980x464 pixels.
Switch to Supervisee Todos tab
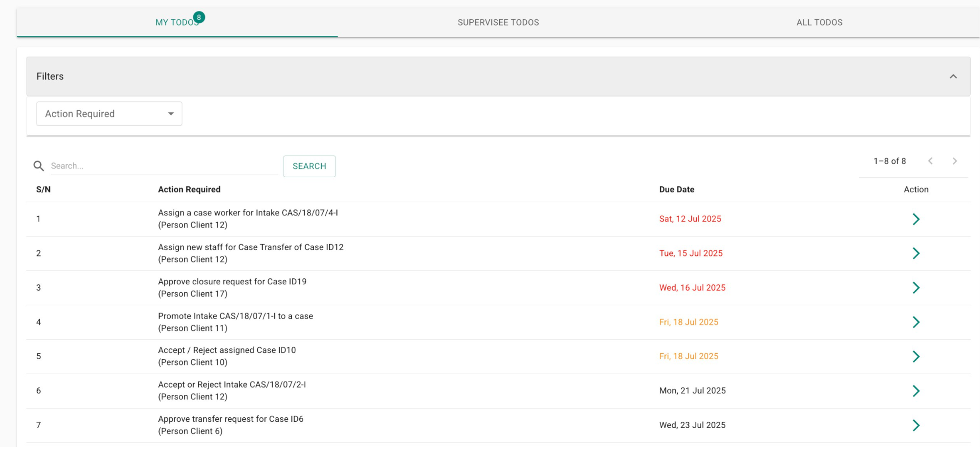pyautogui.click(x=498, y=23)
